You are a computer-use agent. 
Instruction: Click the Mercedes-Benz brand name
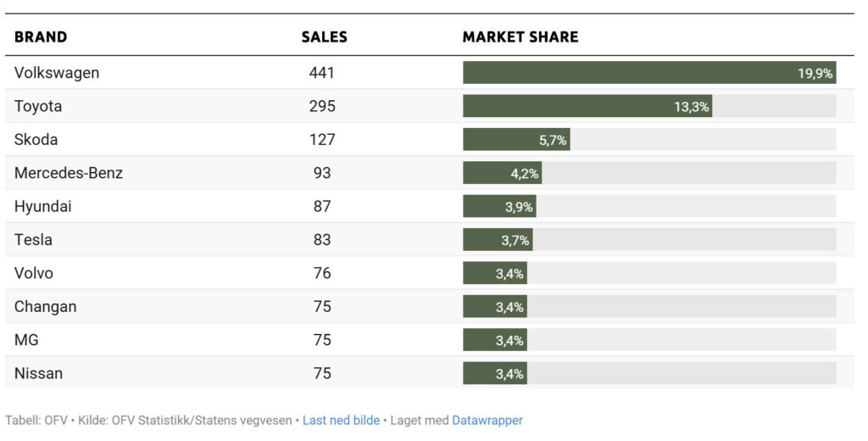pyautogui.click(x=69, y=173)
